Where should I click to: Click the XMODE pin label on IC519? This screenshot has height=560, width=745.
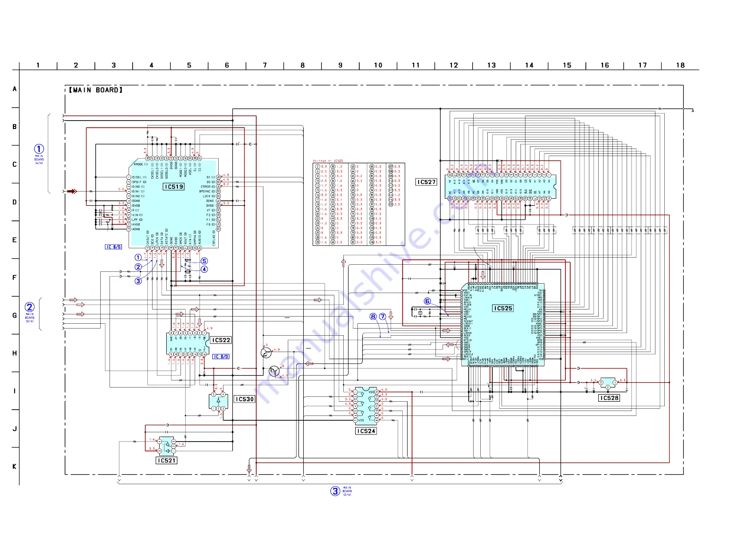click(141, 164)
